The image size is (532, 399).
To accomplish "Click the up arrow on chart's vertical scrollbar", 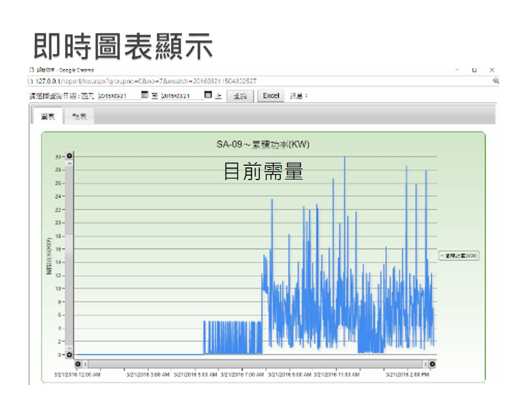I will [69, 156].
